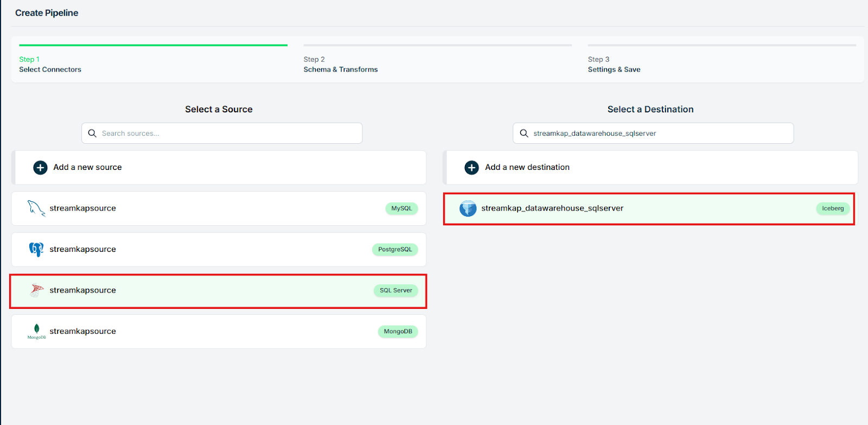The width and height of the screenshot is (868, 425).
Task: Click the MySQL type badge
Action: tap(401, 208)
